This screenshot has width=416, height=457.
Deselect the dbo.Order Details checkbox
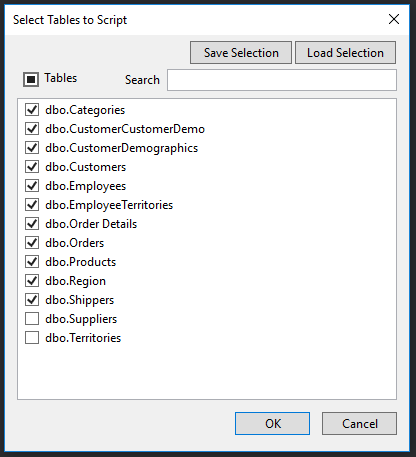pyautogui.click(x=32, y=224)
